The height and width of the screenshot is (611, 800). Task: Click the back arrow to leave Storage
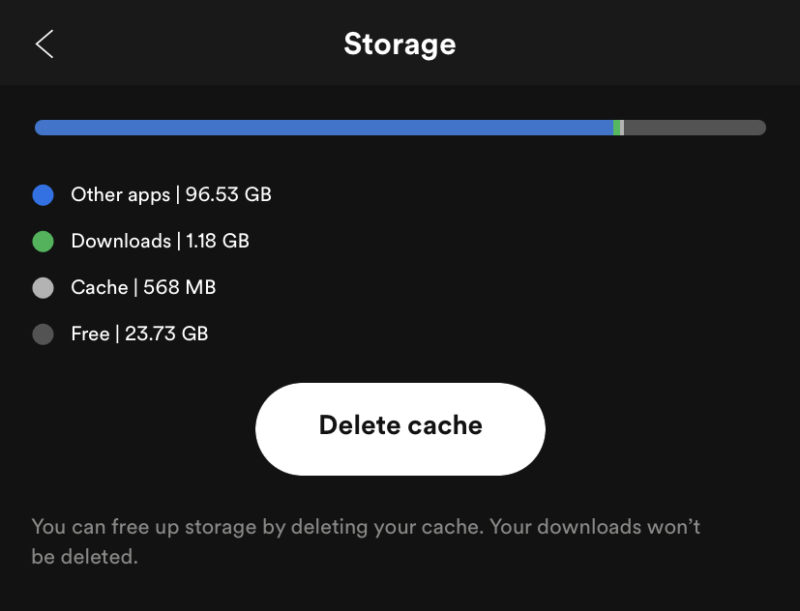(x=44, y=44)
